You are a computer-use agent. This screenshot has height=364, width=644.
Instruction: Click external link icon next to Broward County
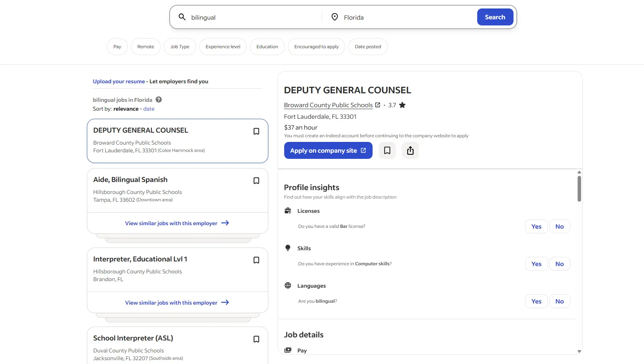(378, 105)
